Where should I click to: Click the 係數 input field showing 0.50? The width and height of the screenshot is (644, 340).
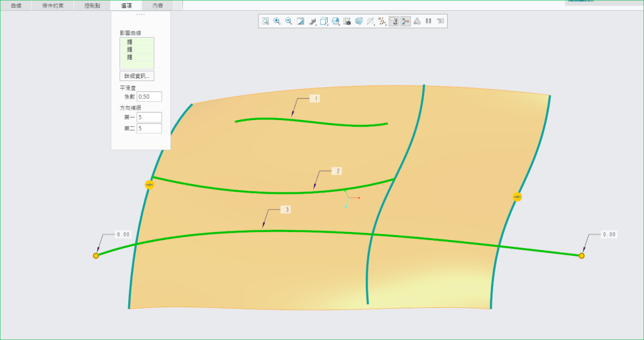pos(149,97)
